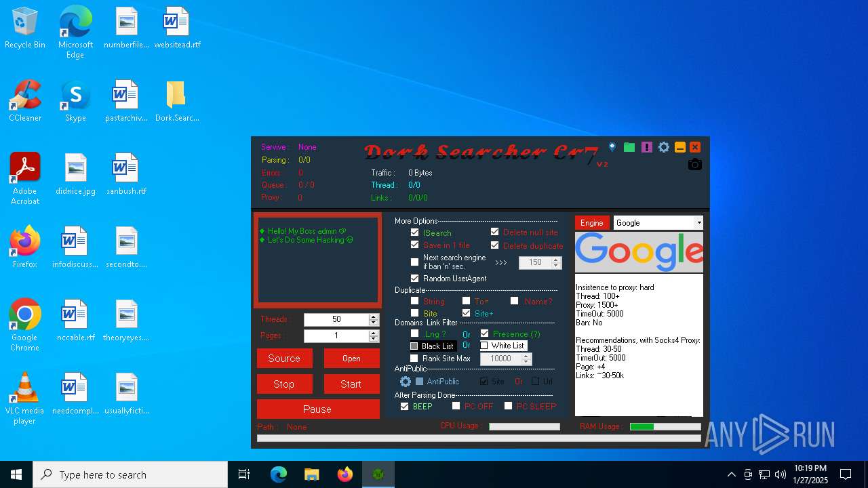Open the Windows Start menu
Image resolution: width=868 pixels, height=488 pixels.
[x=16, y=474]
